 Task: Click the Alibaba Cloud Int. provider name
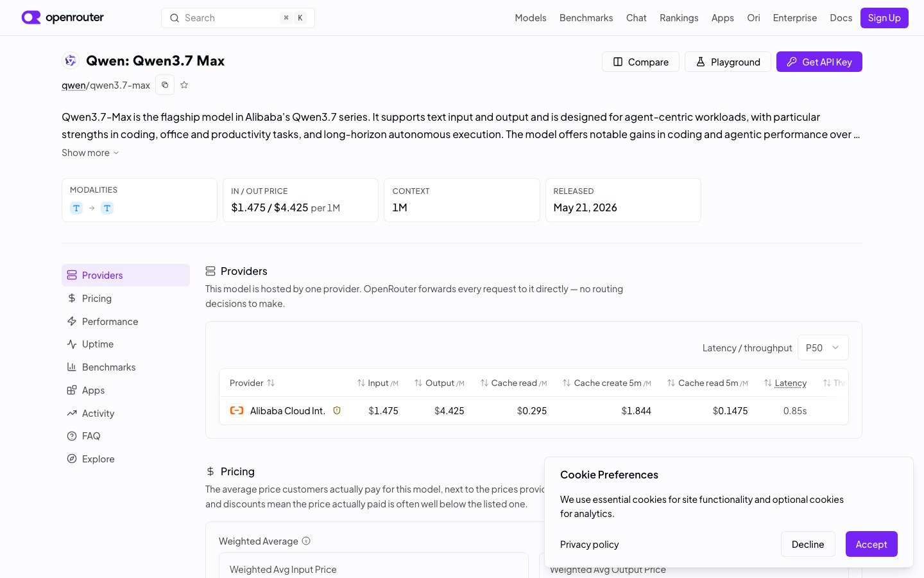pos(287,410)
